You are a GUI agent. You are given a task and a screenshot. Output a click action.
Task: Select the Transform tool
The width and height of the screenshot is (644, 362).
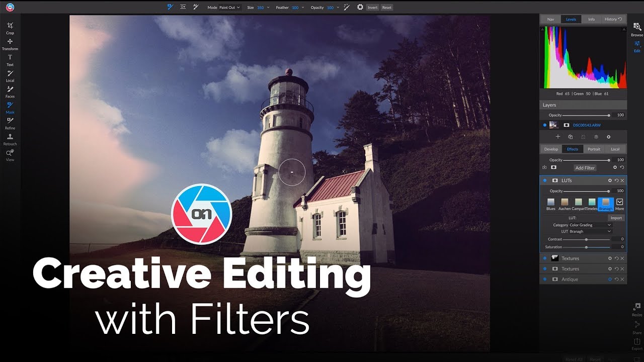pos(10,43)
